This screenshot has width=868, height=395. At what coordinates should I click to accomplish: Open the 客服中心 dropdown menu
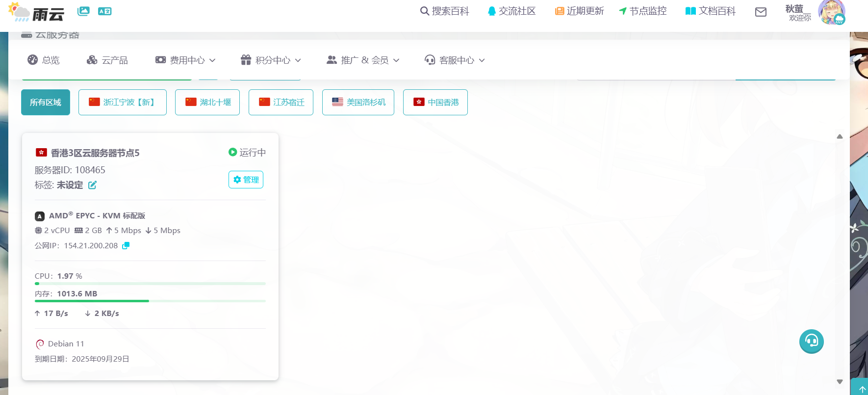[455, 60]
